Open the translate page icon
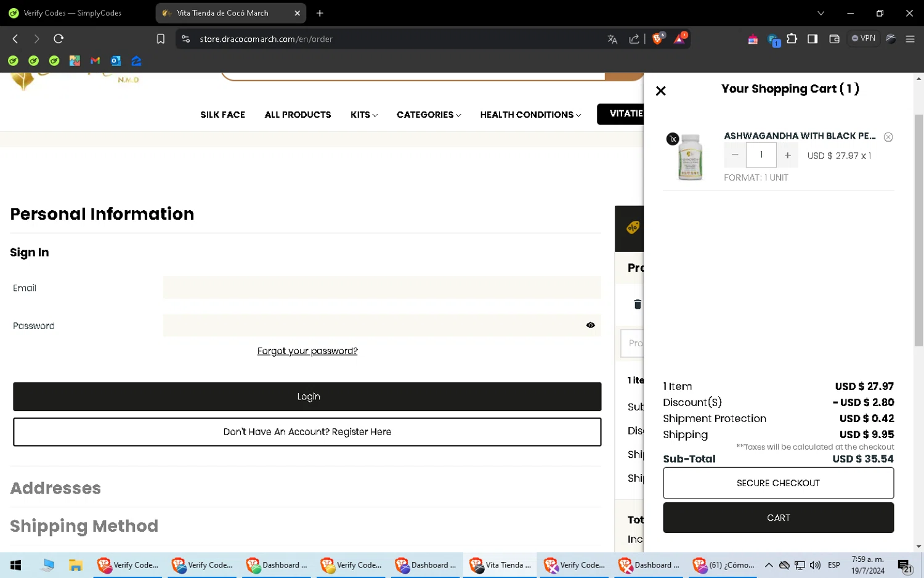The height and width of the screenshot is (578, 924). (612, 39)
